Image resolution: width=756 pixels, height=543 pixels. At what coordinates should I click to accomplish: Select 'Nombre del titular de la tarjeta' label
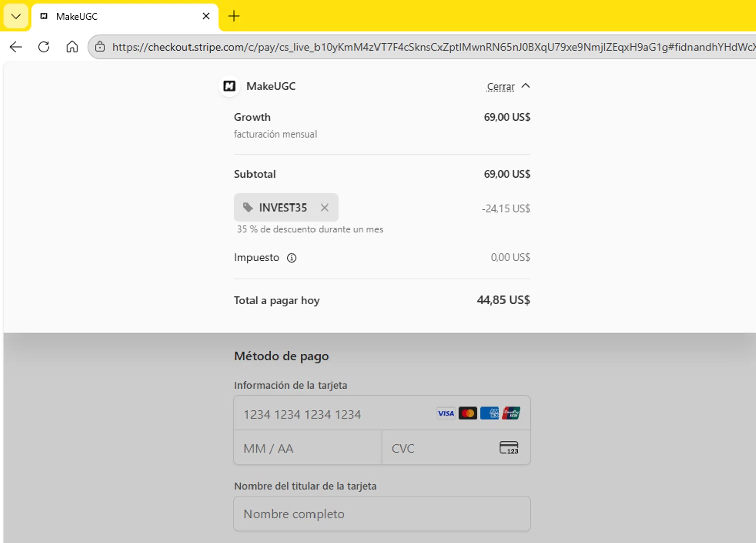(305, 486)
